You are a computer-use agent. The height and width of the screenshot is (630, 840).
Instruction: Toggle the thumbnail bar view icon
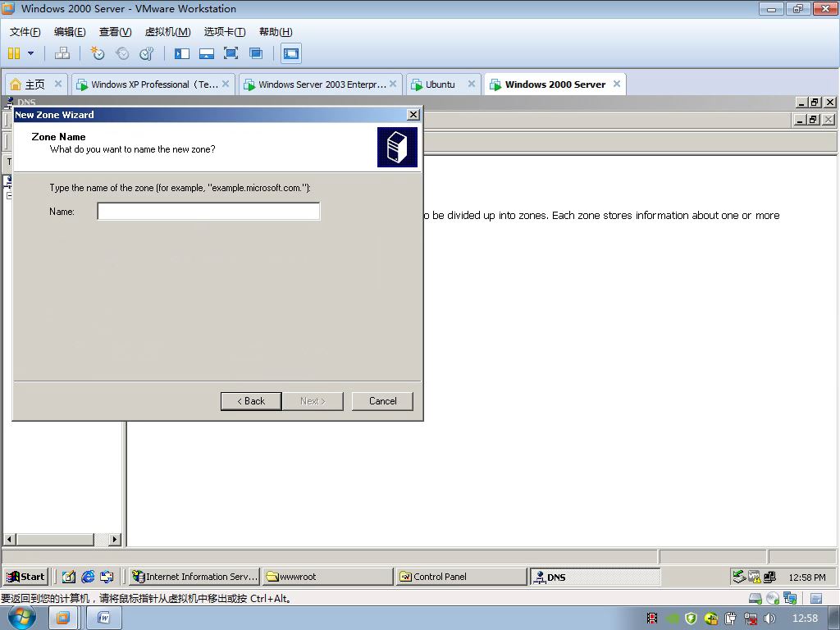coord(206,53)
